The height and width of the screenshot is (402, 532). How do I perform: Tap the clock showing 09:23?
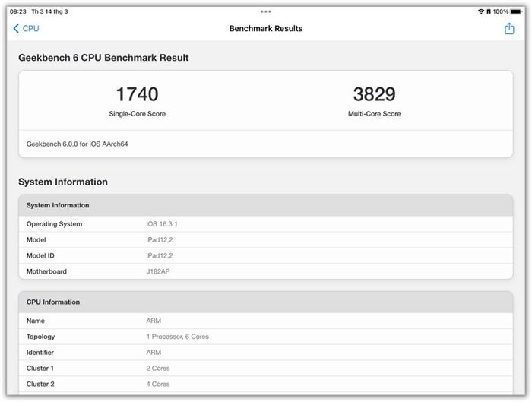(18, 11)
